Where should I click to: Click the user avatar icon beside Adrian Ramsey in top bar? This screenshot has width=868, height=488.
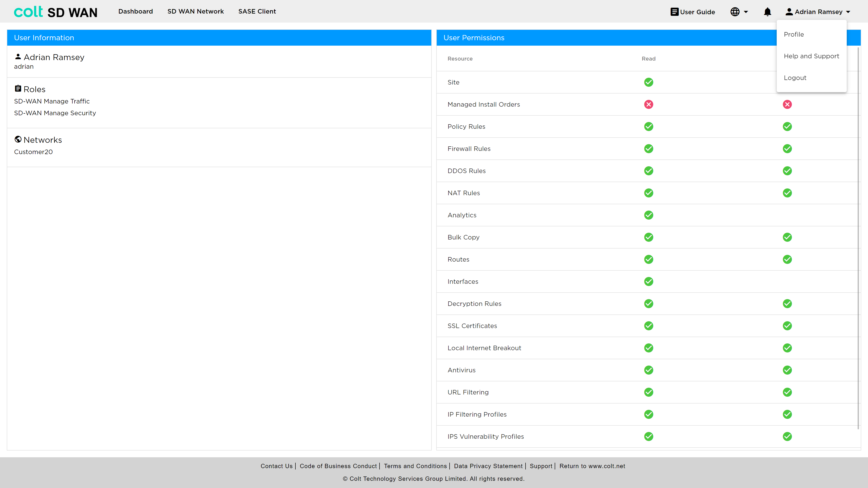789,12
